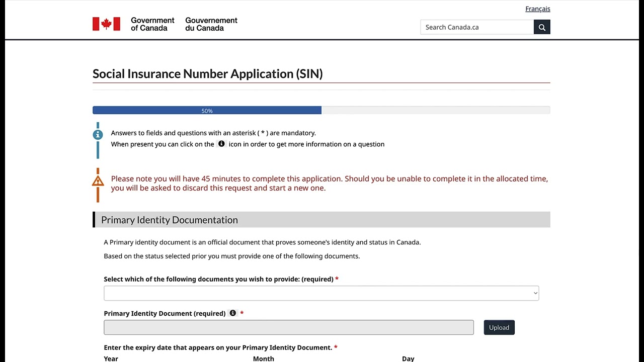The width and height of the screenshot is (644, 362).
Task: Click the 'Select which of the following documents' label
Action: (x=221, y=279)
